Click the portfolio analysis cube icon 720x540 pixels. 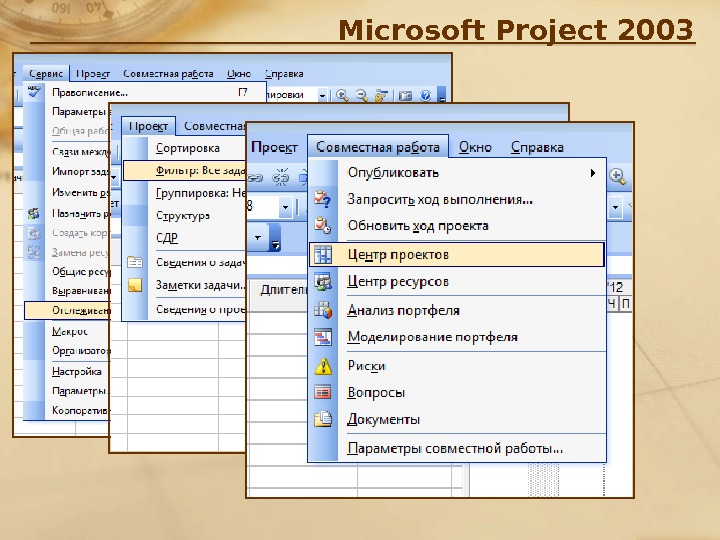[322, 310]
